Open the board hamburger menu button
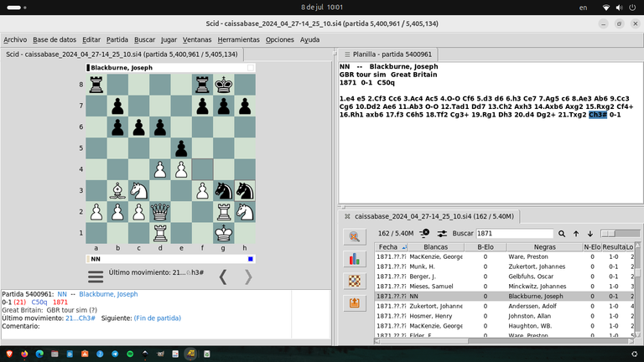This screenshot has height=362, width=644. click(96, 277)
